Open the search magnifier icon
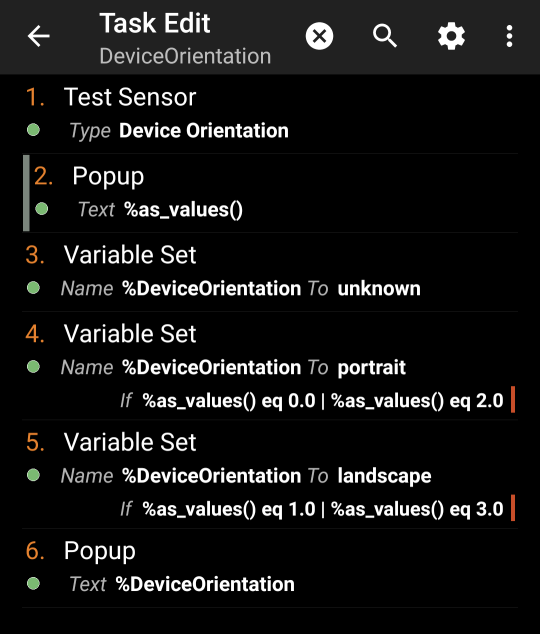This screenshot has height=634, width=540. coord(385,36)
